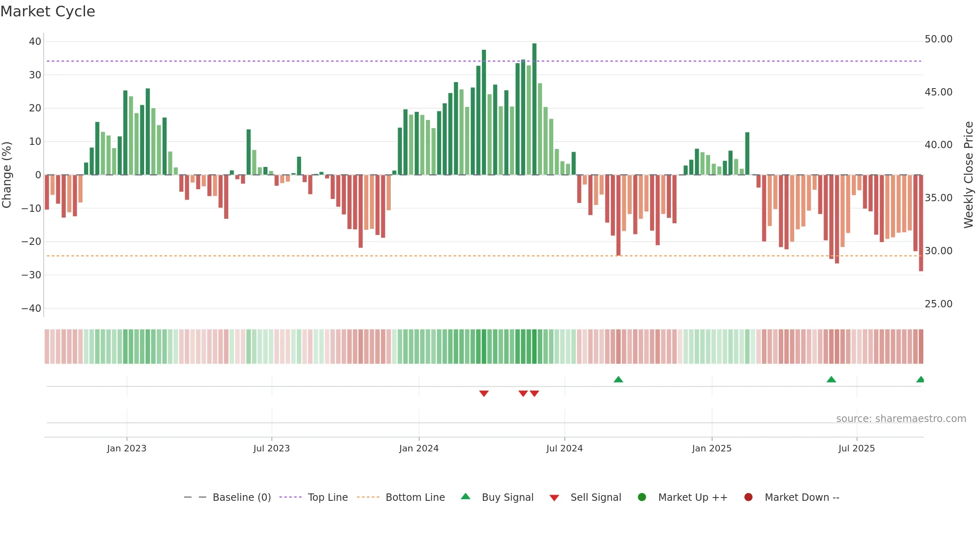This screenshot has width=980, height=551.
Task: Click the Change (%) axis title
Action: tap(7, 175)
